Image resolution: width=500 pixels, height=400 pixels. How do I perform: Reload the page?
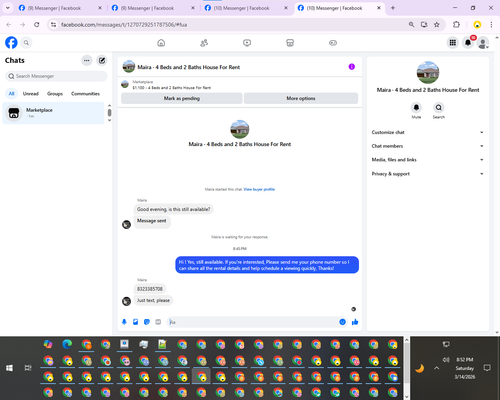coord(37,24)
